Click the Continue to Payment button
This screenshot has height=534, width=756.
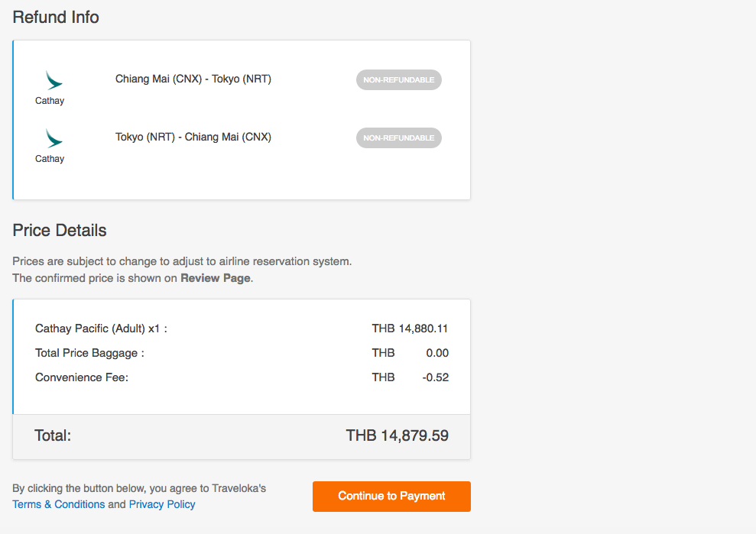point(391,497)
